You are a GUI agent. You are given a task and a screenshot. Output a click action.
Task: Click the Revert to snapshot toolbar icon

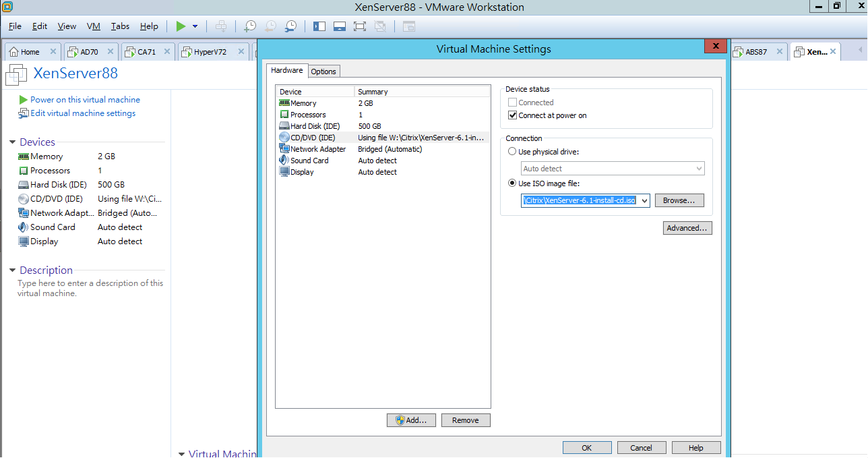click(270, 26)
